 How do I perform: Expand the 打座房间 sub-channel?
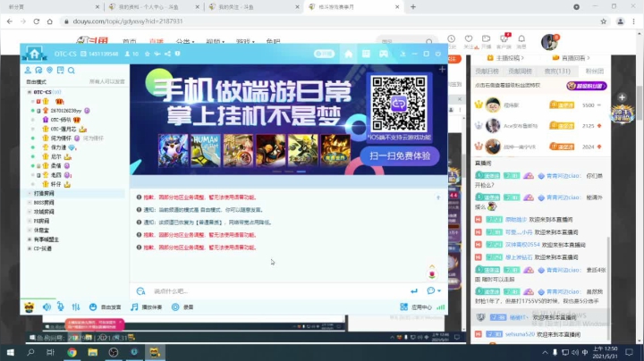tap(30, 193)
